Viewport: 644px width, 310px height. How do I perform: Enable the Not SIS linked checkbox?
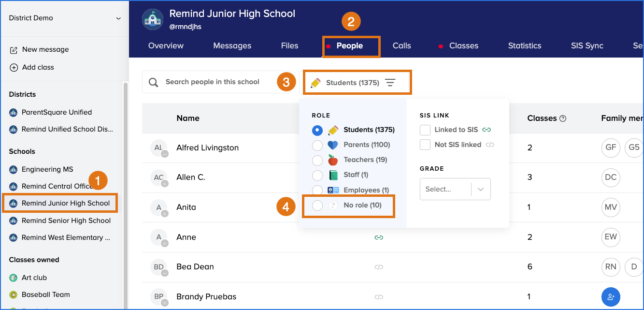(425, 145)
